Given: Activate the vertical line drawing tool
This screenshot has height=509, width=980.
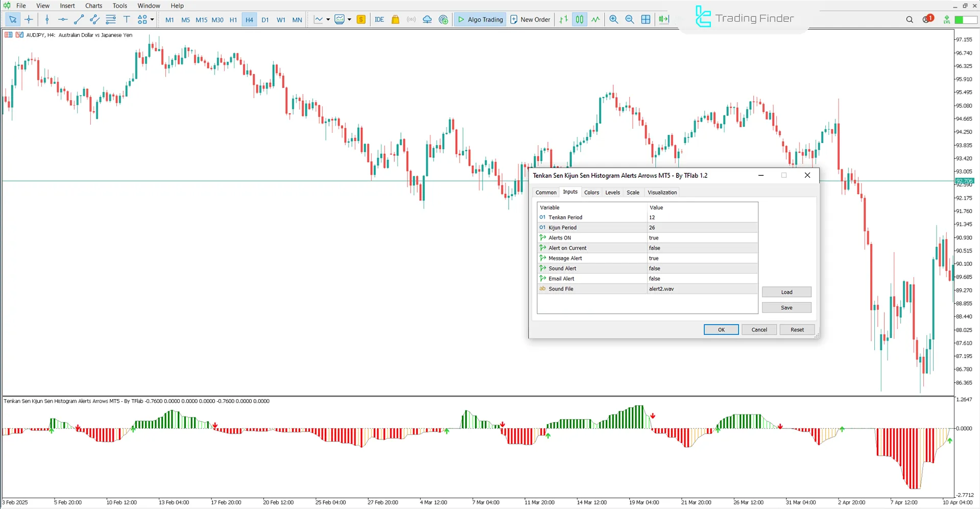Looking at the screenshot, I should tap(47, 19).
